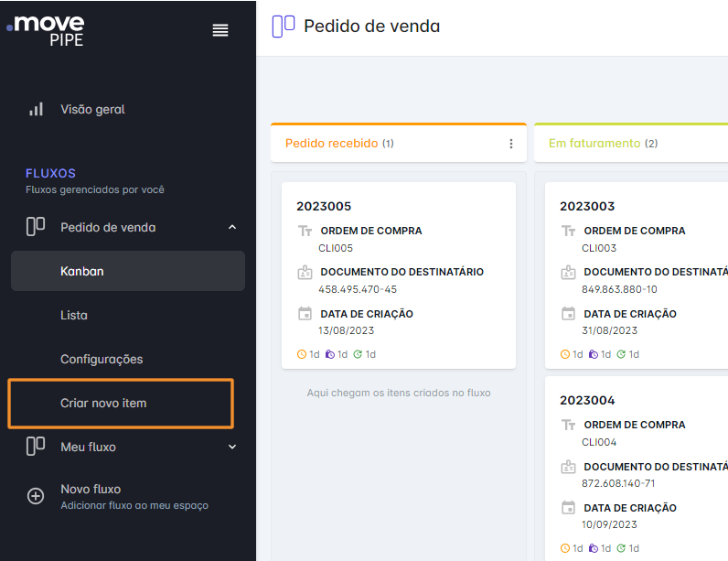Image resolution: width=728 pixels, height=561 pixels.
Task: Click the CLI004 order value
Action: [x=599, y=442]
